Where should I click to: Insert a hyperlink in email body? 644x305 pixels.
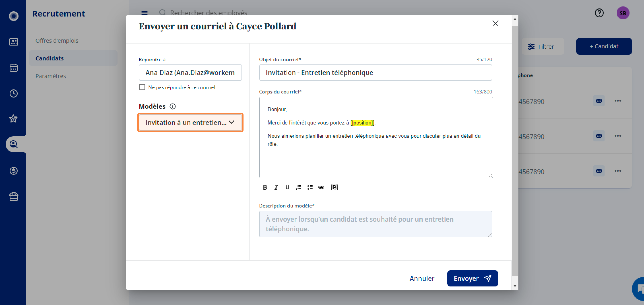(321, 187)
